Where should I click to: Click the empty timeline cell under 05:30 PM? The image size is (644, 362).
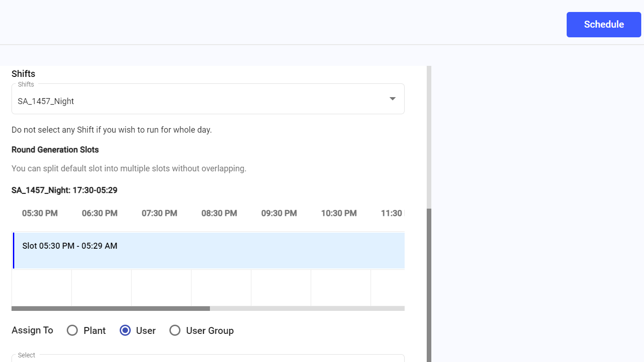pos(41,288)
